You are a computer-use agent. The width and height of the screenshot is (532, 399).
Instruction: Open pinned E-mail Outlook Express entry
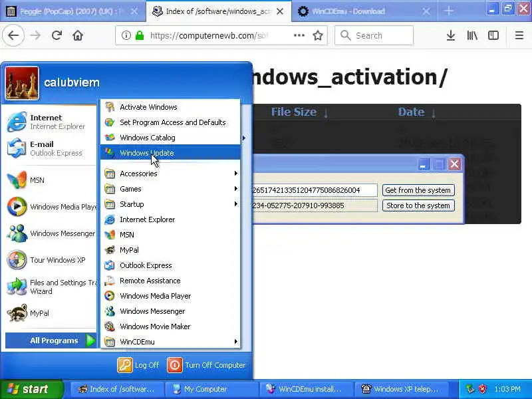click(51, 148)
